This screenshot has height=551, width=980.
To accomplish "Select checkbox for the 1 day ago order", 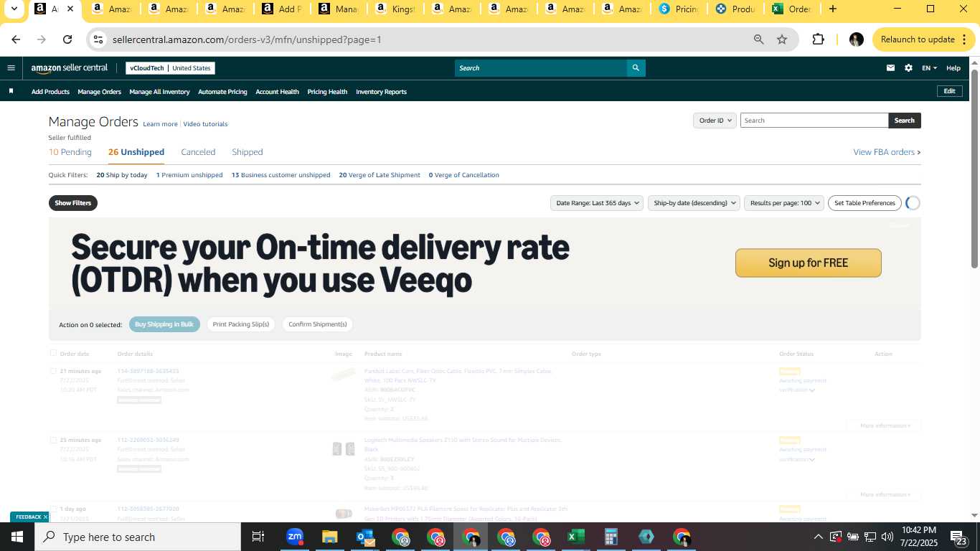I will click(x=53, y=509).
